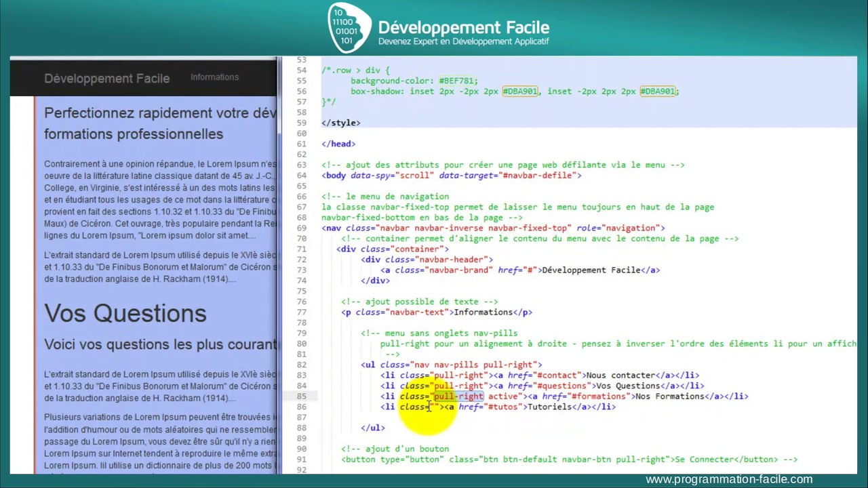Viewport: 868px width, 488px height.
Task: Click the 'le menu de navigation' comment on line 66
Action: click(385, 197)
